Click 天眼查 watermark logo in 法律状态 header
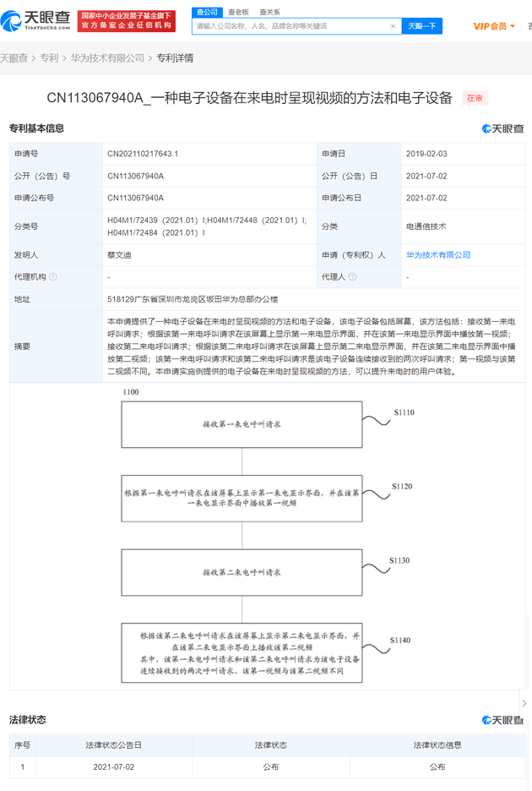532x791 pixels. (x=502, y=720)
